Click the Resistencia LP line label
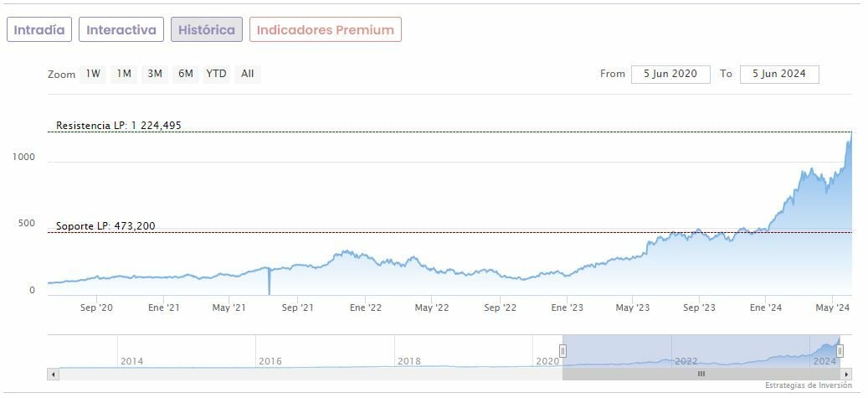The width and height of the screenshot is (868, 398). [x=118, y=126]
